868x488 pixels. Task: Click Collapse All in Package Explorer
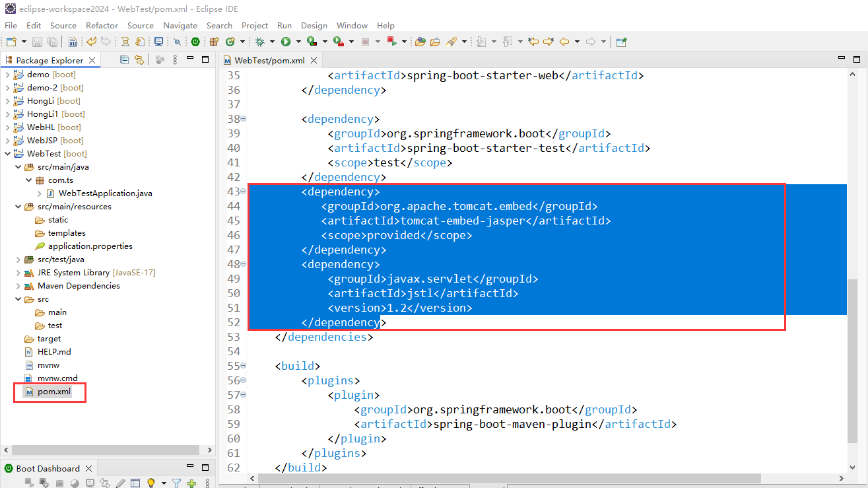[x=123, y=59]
